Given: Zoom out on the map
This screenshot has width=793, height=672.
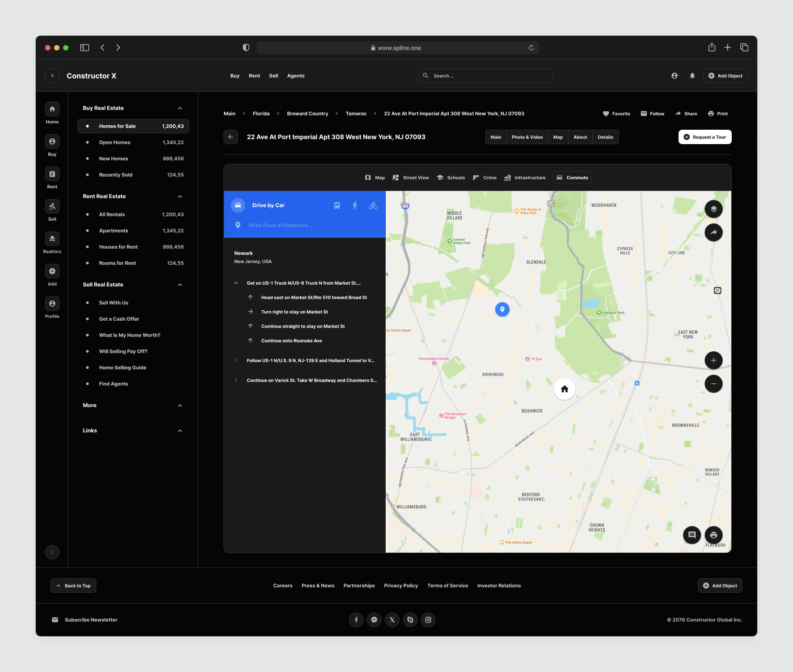Looking at the screenshot, I should [x=714, y=384].
